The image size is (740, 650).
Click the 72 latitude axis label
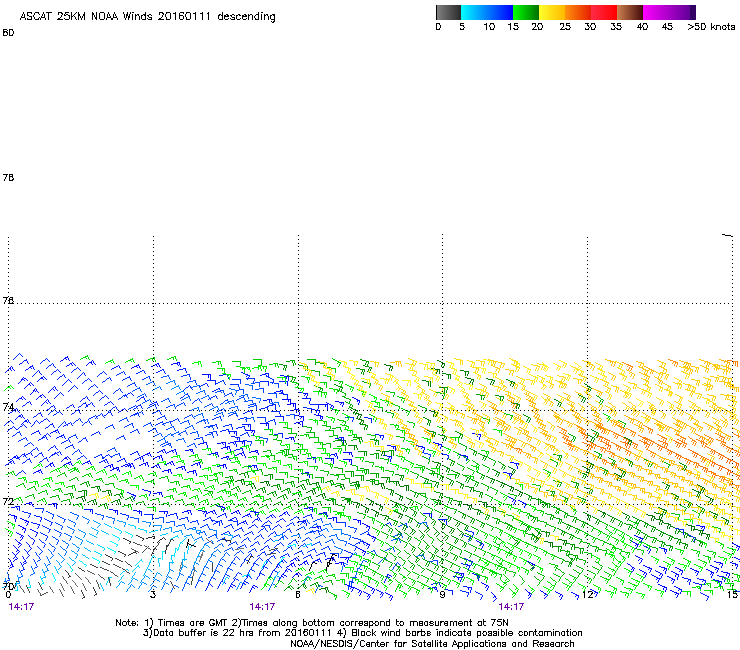pos(8,501)
